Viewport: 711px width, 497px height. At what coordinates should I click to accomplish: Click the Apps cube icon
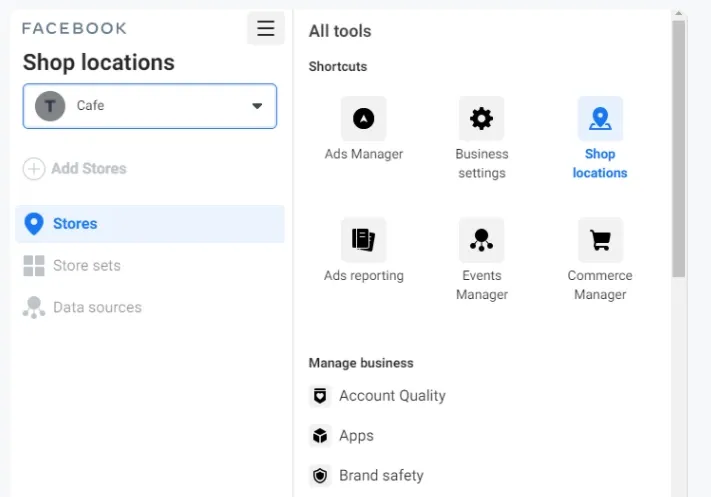coord(320,436)
